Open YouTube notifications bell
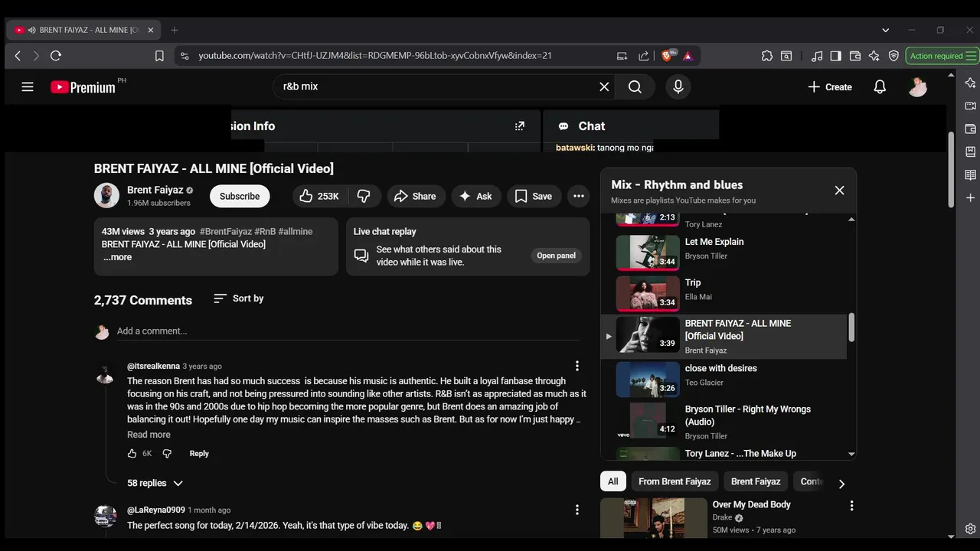980x551 pixels. pos(880,87)
